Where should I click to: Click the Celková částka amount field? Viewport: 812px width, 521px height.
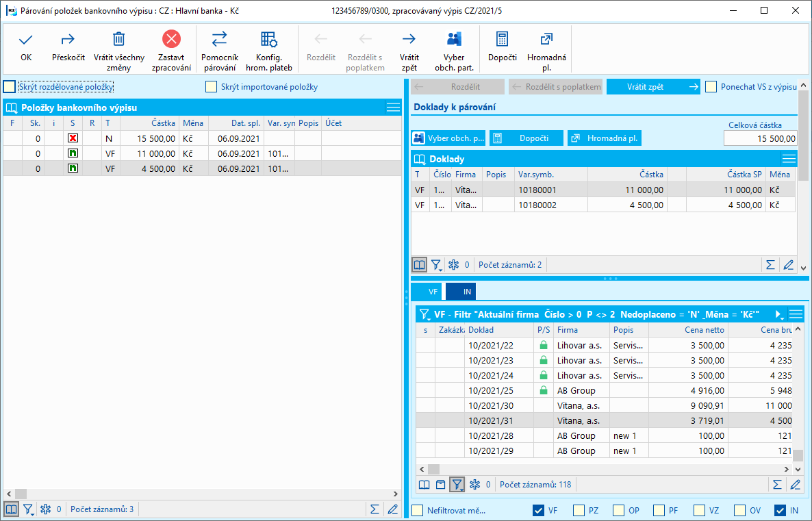(760, 138)
